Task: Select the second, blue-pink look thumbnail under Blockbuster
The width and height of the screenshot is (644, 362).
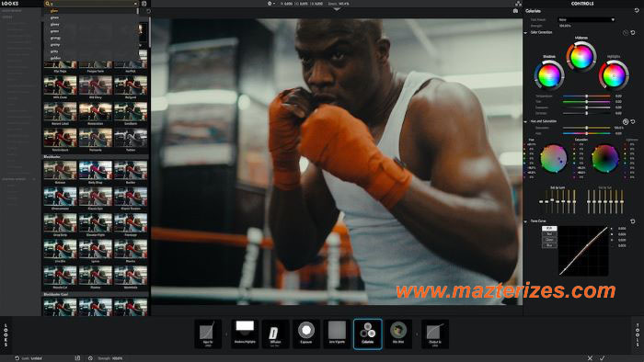Action: (96, 170)
